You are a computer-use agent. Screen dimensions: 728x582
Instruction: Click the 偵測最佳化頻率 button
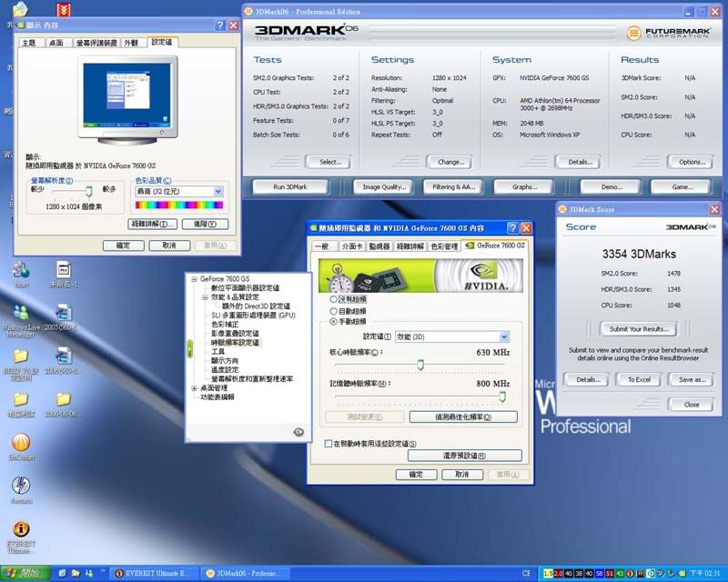pyautogui.click(x=463, y=416)
